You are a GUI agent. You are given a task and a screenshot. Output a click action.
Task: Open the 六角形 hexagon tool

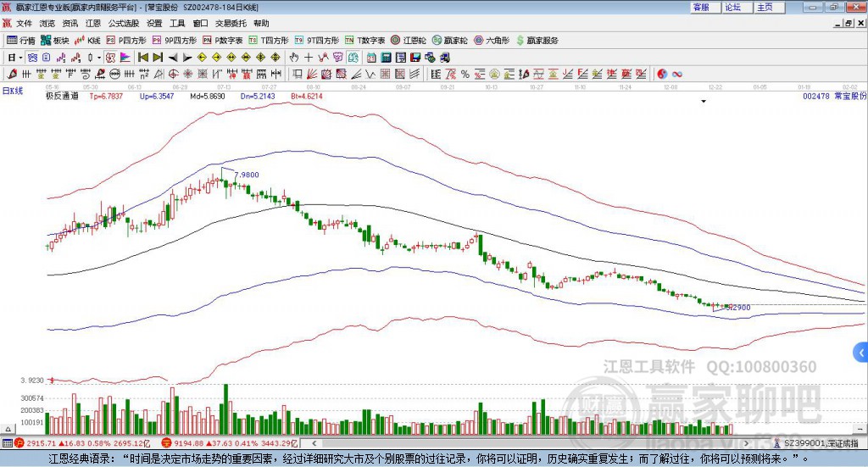(492, 41)
